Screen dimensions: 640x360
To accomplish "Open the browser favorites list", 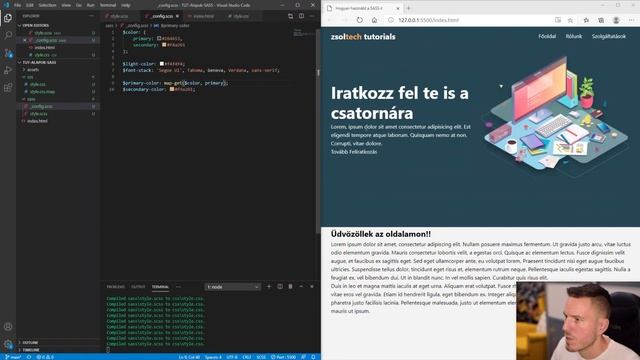I will [x=586, y=20].
